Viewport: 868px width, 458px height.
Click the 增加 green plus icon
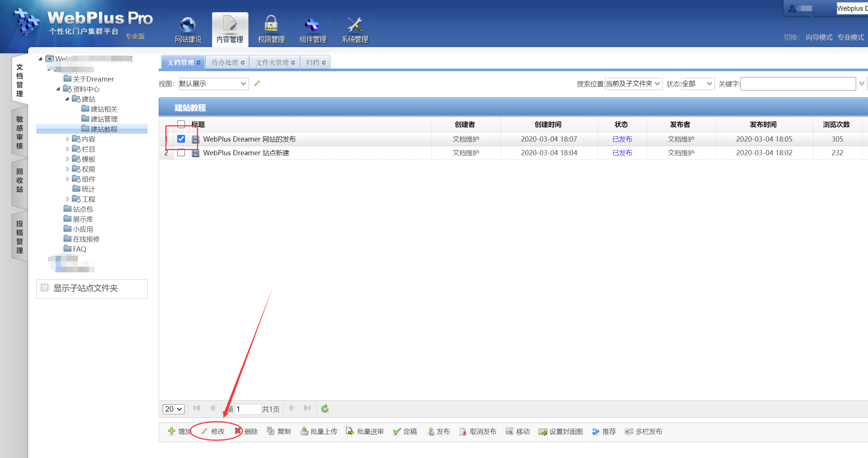pyautogui.click(x=171, y=431)
